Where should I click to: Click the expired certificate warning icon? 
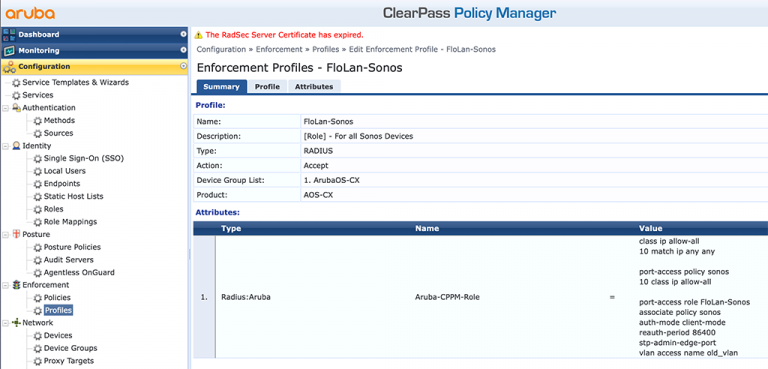tap(198, 35)
